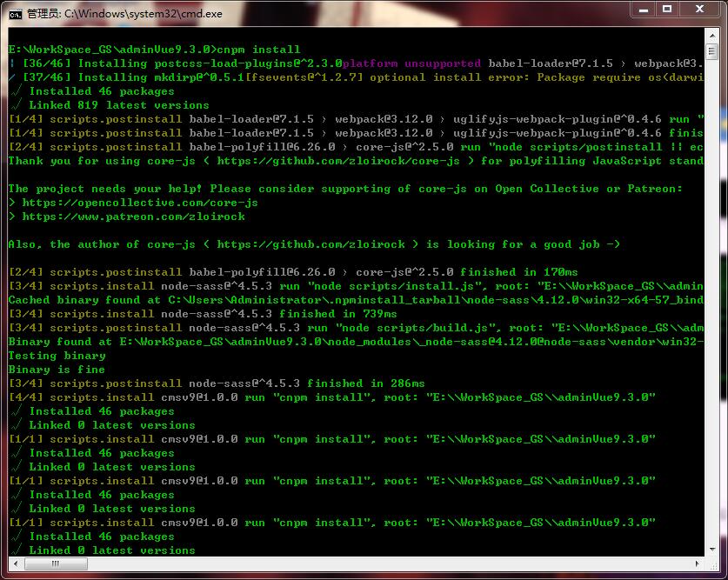The height and width of the screenshot is (580, 728).
Task: Click 'Also, the author of core-js' line
Action: [314, 244]
